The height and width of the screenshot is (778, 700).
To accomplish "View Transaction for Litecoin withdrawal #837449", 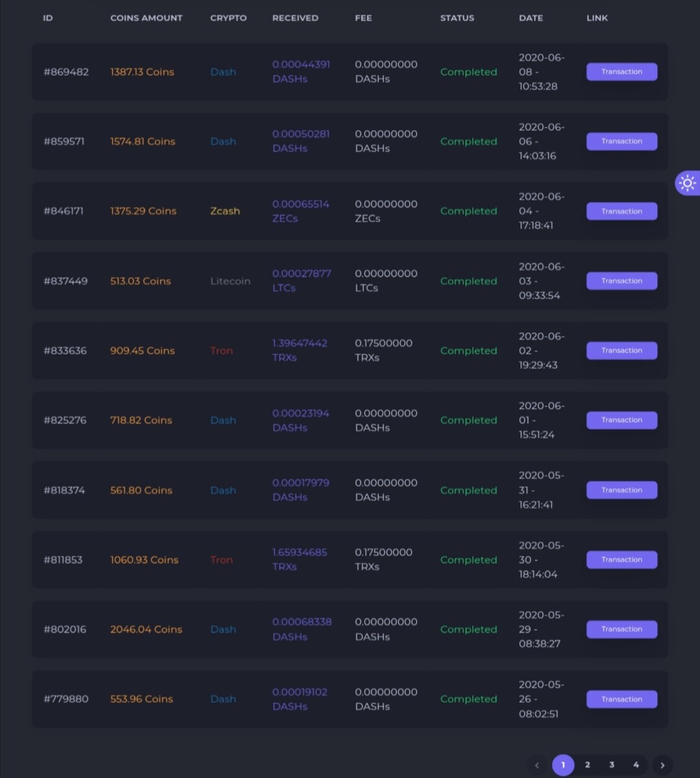I will tap(622, 281).
